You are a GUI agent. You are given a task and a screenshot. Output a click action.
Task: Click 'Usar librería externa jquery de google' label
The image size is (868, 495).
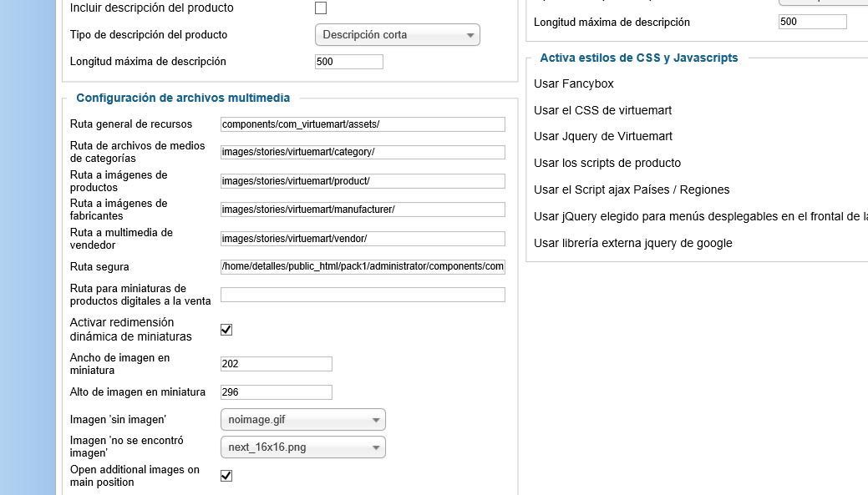click(x=632, y=244)
